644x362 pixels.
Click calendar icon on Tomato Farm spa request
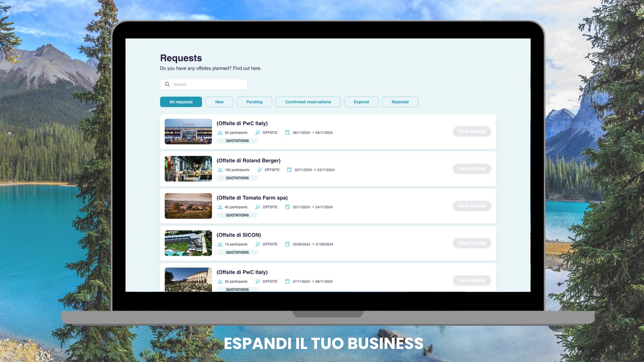[x=287, y=207]
